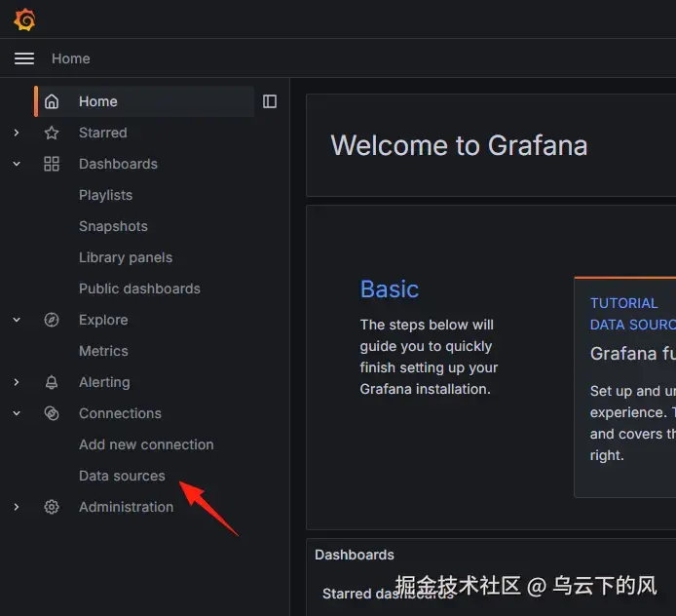The height and width of the screenshot is (616, 676).
Task: Open the Connections menu item
Action: [120, 413]
